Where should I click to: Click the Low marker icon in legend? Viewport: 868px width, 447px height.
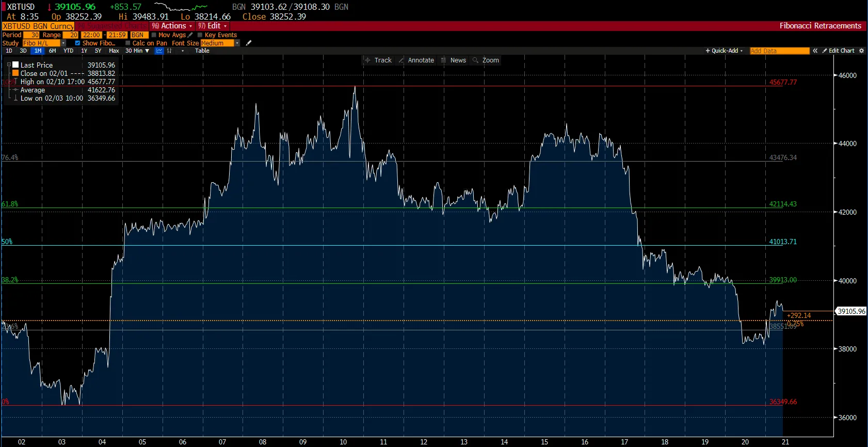15,98
